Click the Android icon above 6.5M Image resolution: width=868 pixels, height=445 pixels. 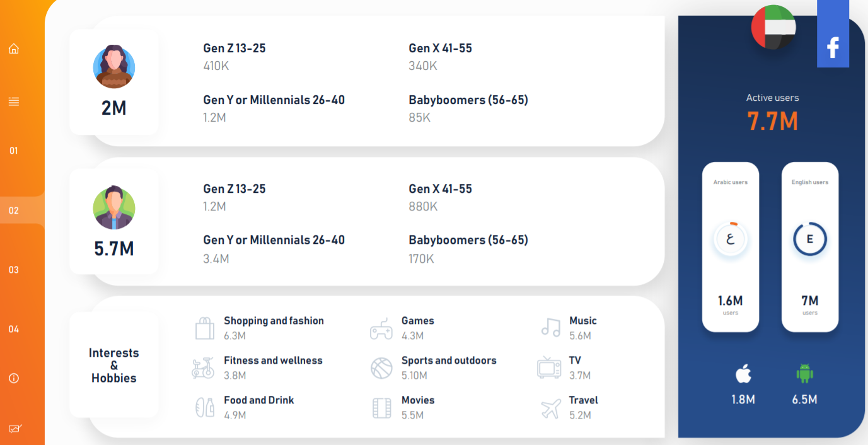click(804, 374)
